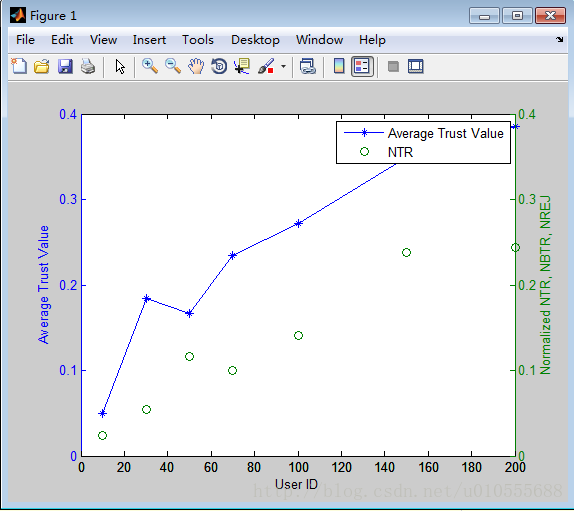Click Show Plot Tools and Dock Figure
574x511 pixels.
pos(415,67)
